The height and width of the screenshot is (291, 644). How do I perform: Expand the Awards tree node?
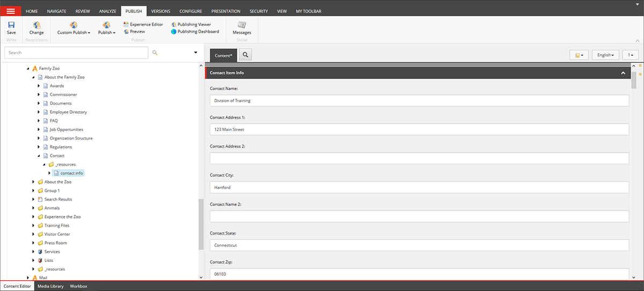(x=39, y=86)
